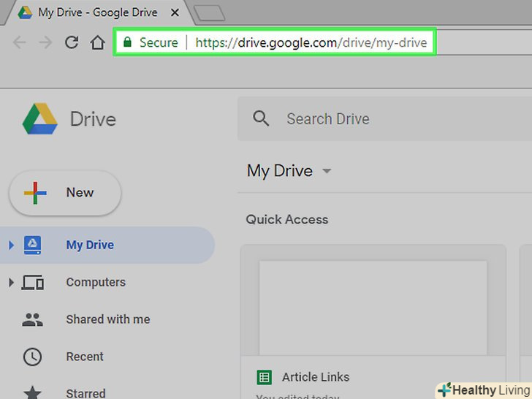The height and width of the screenshot is (399, 532).
Task: Click the Shared with me people icon
Action: [33, 319]
